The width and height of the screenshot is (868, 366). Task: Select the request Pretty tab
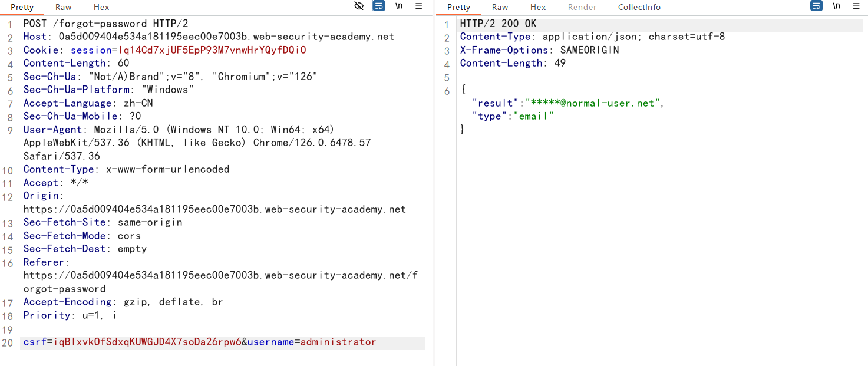pyautogui.click(x=22, y=7)
